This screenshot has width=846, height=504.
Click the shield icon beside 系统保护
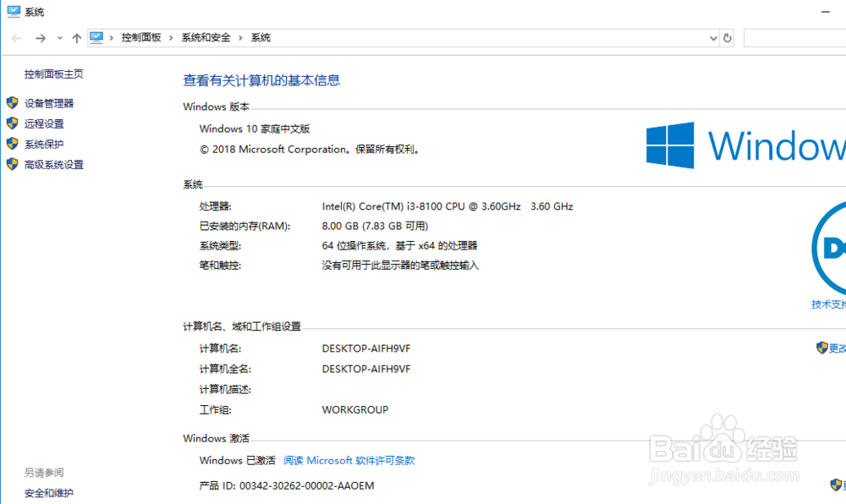[x=13, y=144]
